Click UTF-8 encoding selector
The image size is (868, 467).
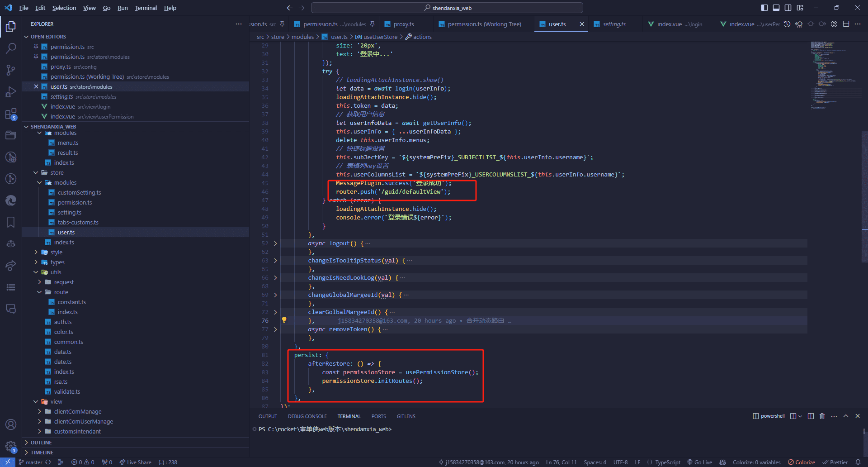pos(620,462)
